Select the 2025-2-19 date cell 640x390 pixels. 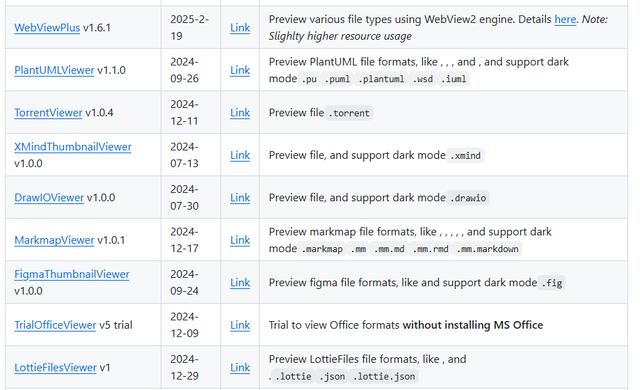coord(191,28)
